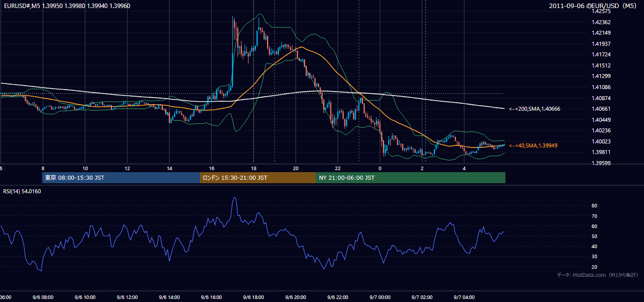Click hour tick 16 under price chart
Image resolution: width=644 pixels, height=302 pixels.
click(x=211, y=168)
